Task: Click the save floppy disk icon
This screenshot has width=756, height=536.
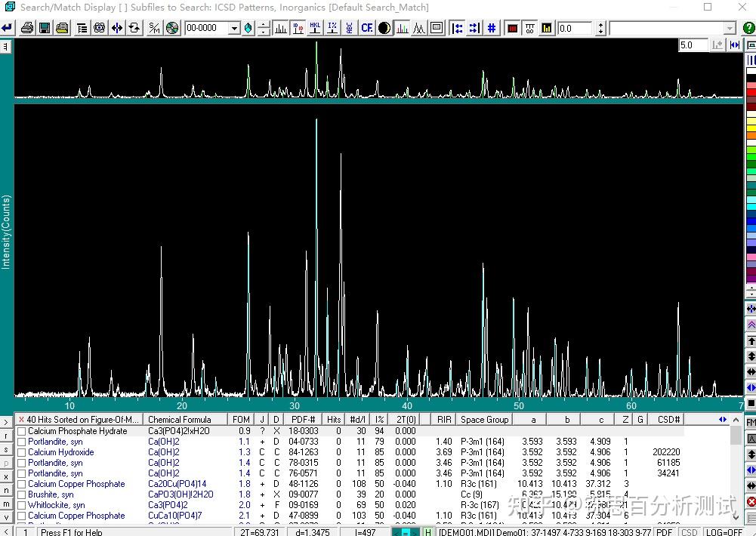Action: (x=45, y=28)
